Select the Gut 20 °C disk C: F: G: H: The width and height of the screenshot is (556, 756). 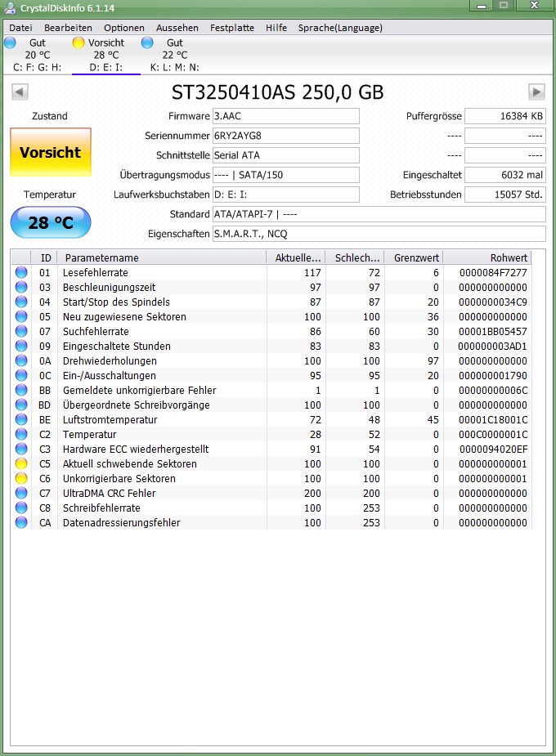(37, 55)
